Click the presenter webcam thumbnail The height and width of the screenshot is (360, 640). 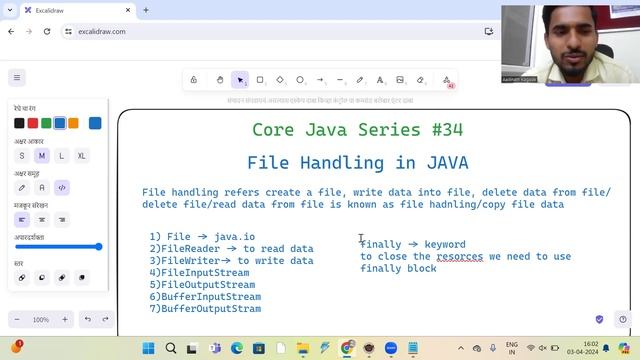pos(570,44)
